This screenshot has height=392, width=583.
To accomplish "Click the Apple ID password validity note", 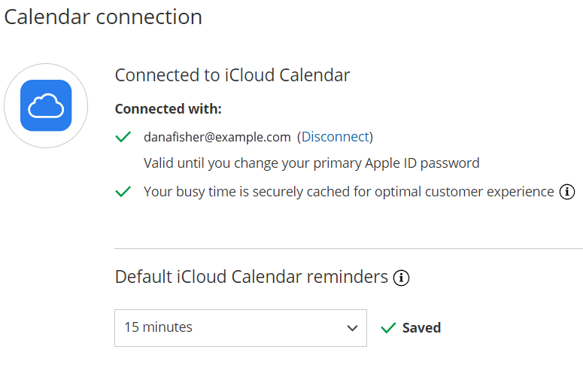I will [311, 163].
